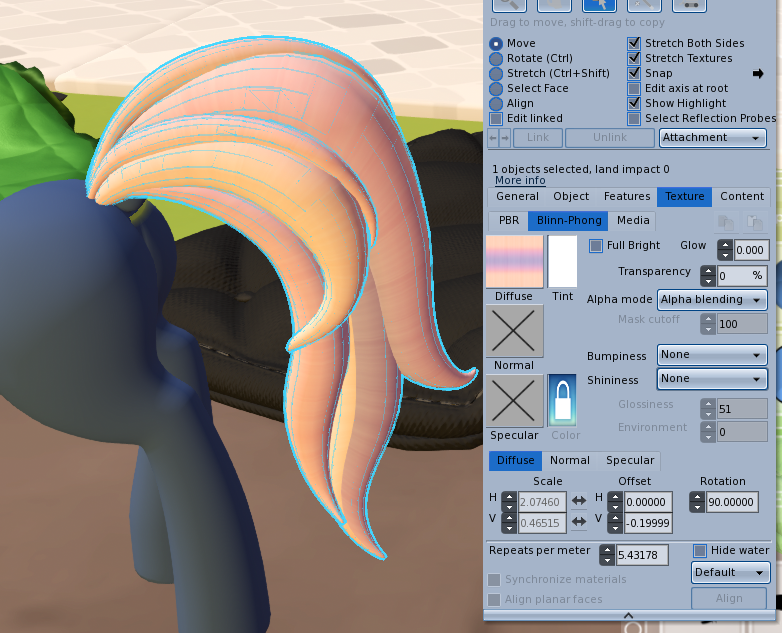Select the Edit pointer tool
The height and width of the screenshot is (633, 782).
pos(599,5)
